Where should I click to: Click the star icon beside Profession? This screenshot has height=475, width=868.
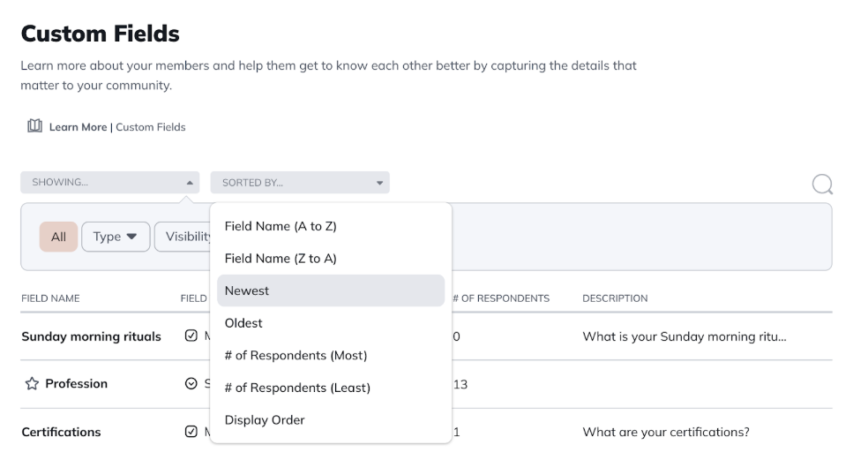point(32,384)
